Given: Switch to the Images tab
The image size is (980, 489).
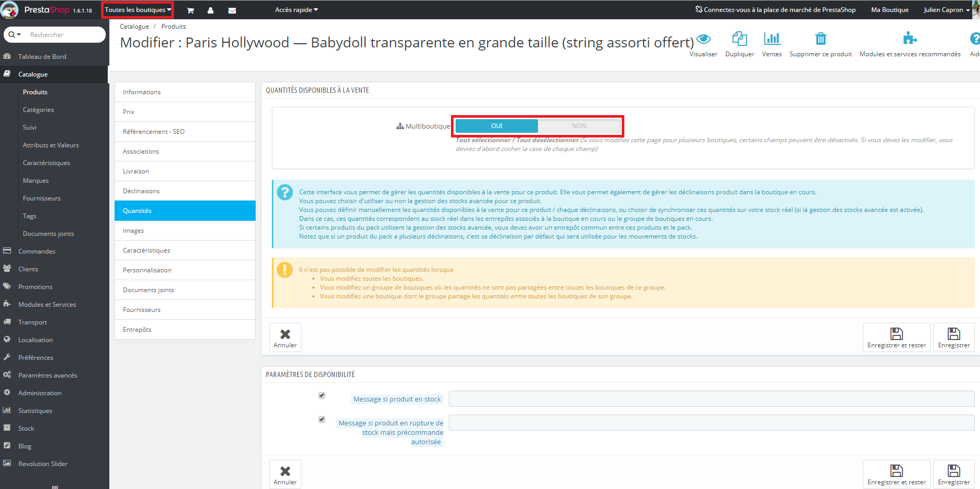Looking at the screenshot, I should pos(185,231).
